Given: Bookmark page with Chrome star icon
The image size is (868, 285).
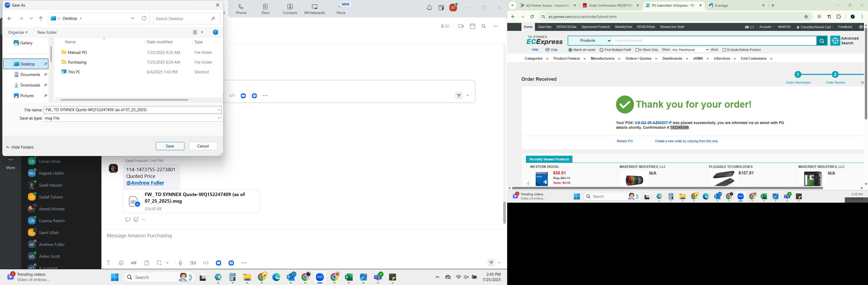Looking at the screenshot, I should 806,16.
